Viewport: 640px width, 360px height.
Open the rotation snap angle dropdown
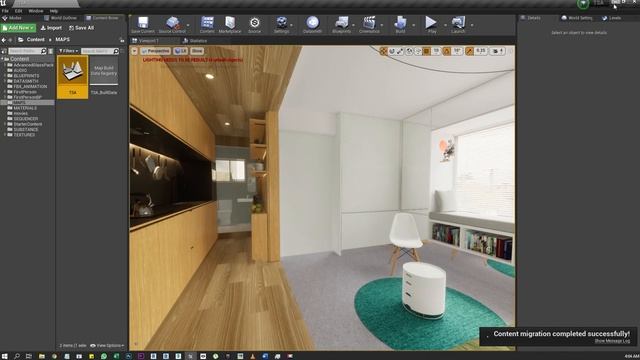(x=457, y=51)
